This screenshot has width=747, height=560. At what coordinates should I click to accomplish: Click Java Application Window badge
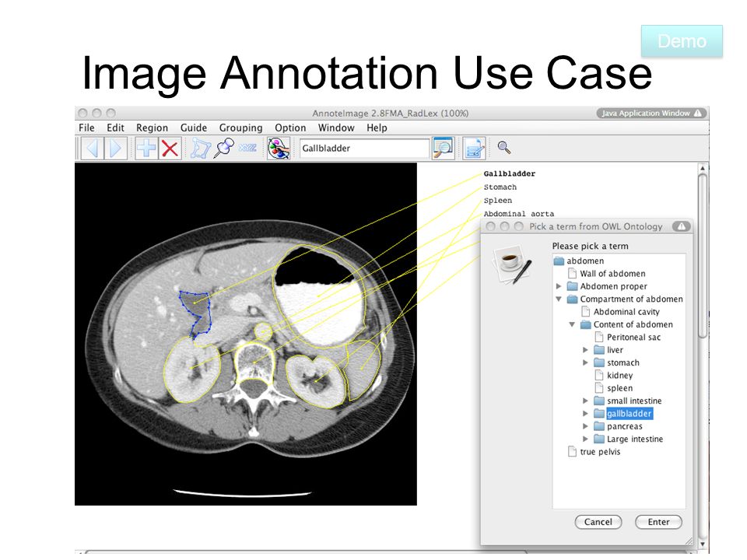tap(651, 113)
